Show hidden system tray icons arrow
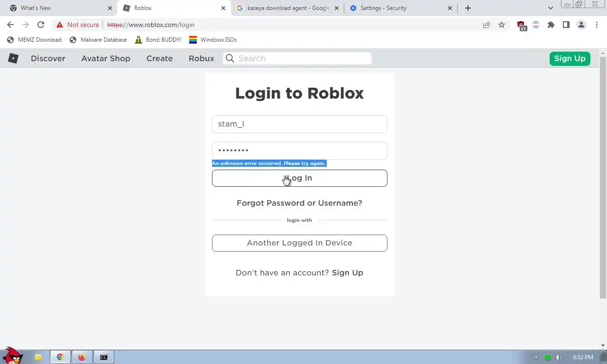The width and height of the screenshot is (607, 364). [536, 357]
